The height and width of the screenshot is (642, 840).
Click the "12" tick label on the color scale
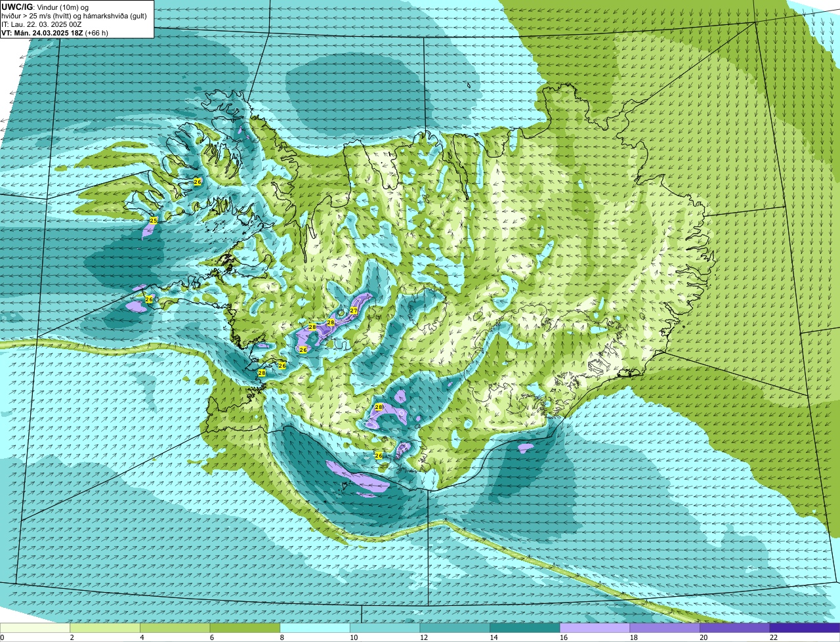point(424,637)
